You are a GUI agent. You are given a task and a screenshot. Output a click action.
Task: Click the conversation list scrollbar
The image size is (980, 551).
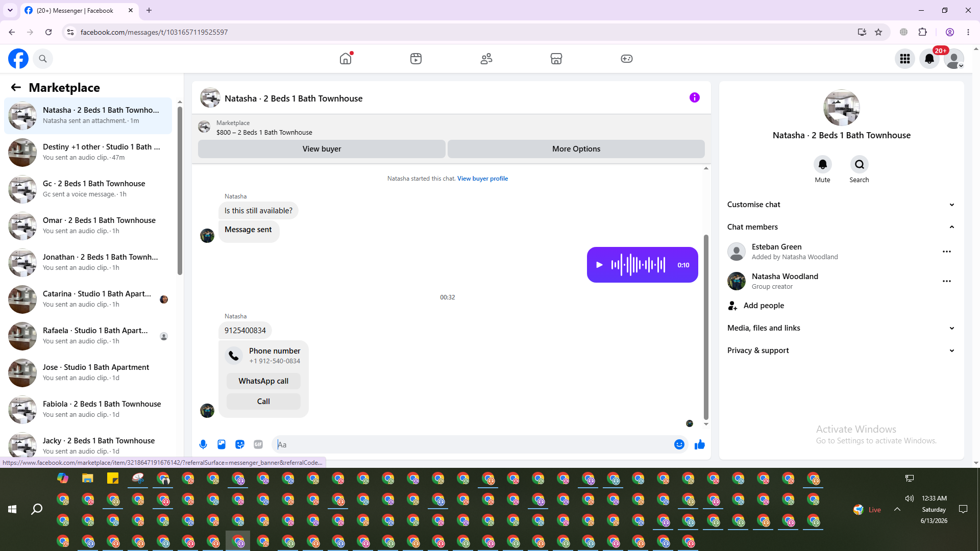coord(180,190)
